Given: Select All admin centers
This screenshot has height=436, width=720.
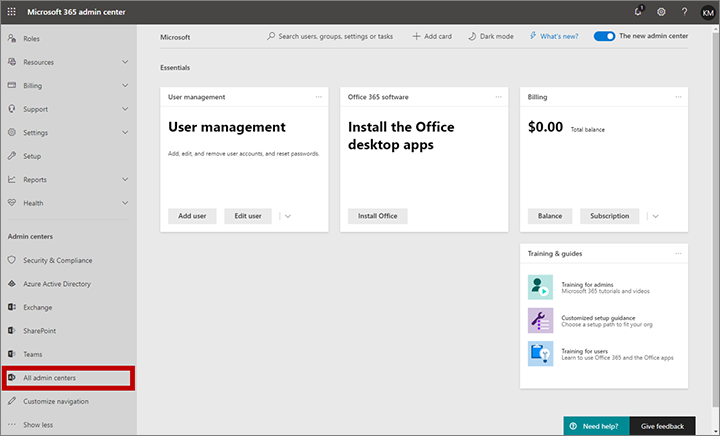Looking at the screenshot, I should pyautogui.click(x=68, y=378).
